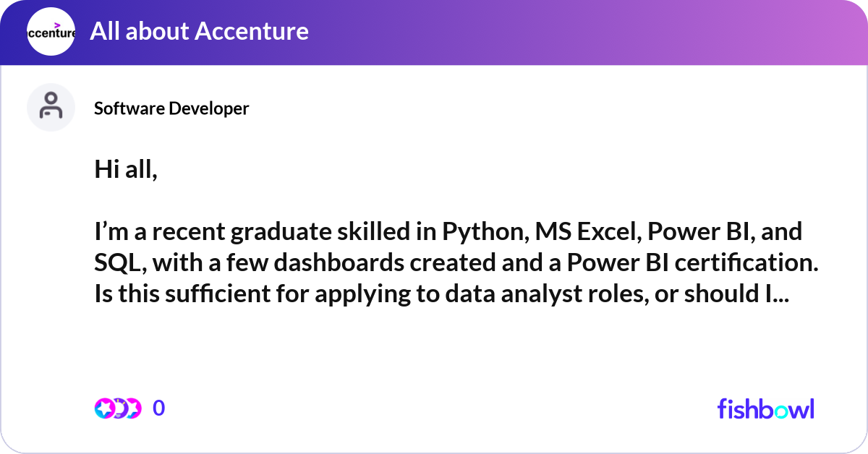Screen dimensions: 868x454
Task: Select the Hi all greeting line
Action: [x=125, y=169]
